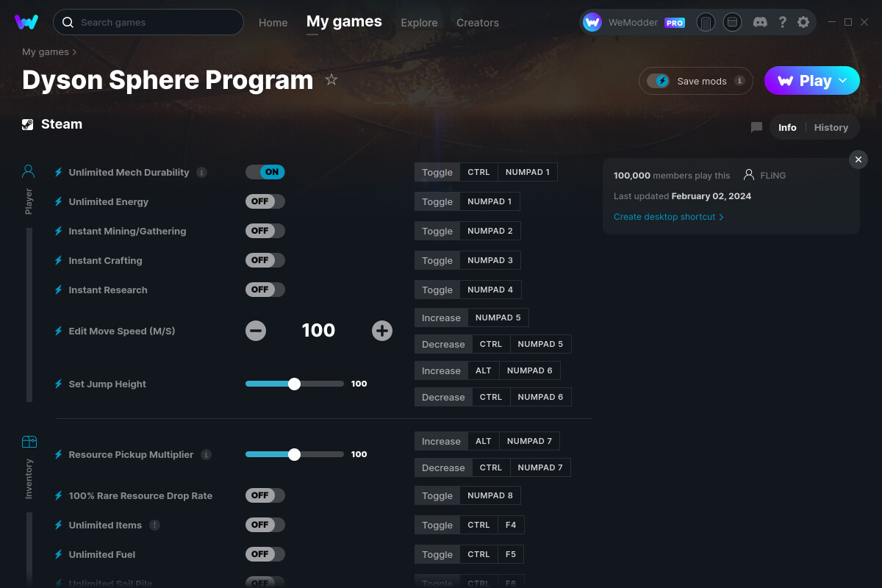Select the Inventory category icon in sidebar

pos(29,442)
